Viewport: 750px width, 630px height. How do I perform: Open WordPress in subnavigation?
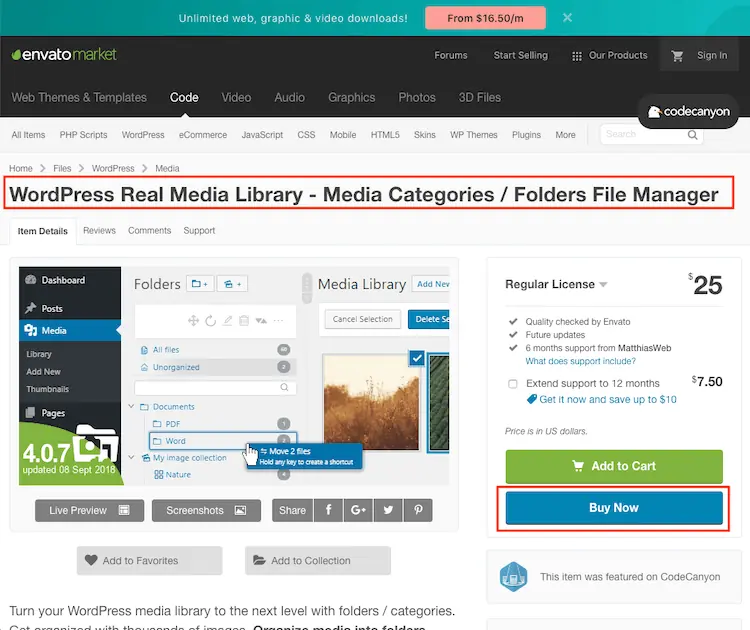[143, 135]
